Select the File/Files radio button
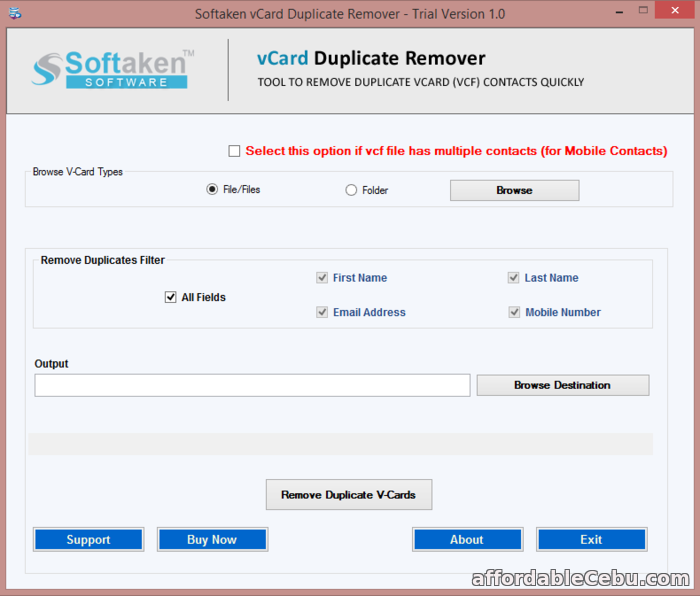Viewport: 700px width, 596px height. click(x=212, y=189)
